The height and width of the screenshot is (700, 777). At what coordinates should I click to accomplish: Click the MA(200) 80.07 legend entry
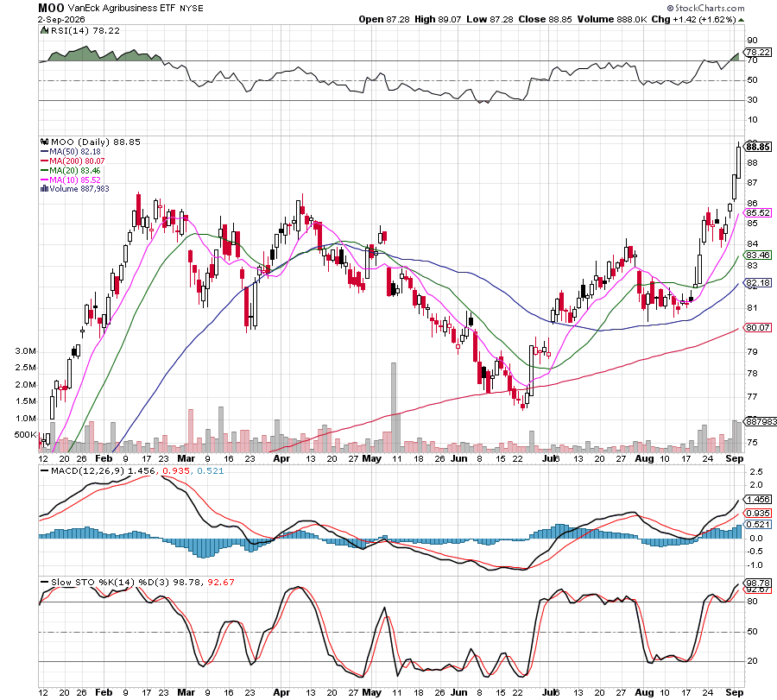point(77,161)
